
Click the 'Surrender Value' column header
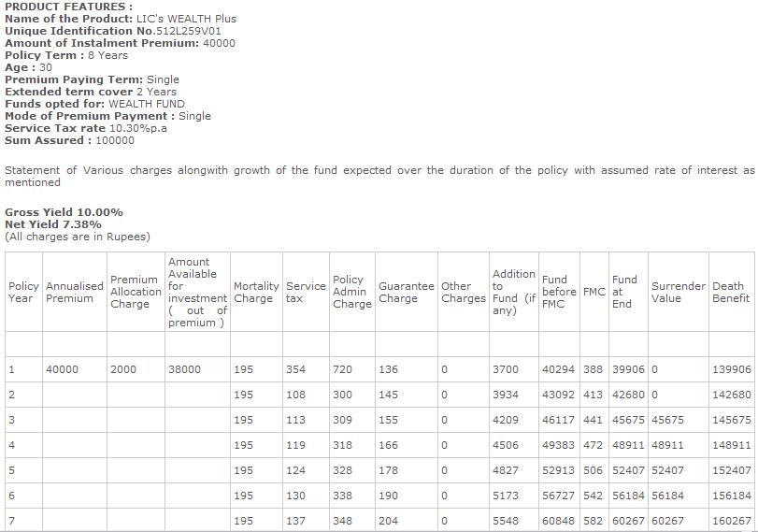pos(679,292)
